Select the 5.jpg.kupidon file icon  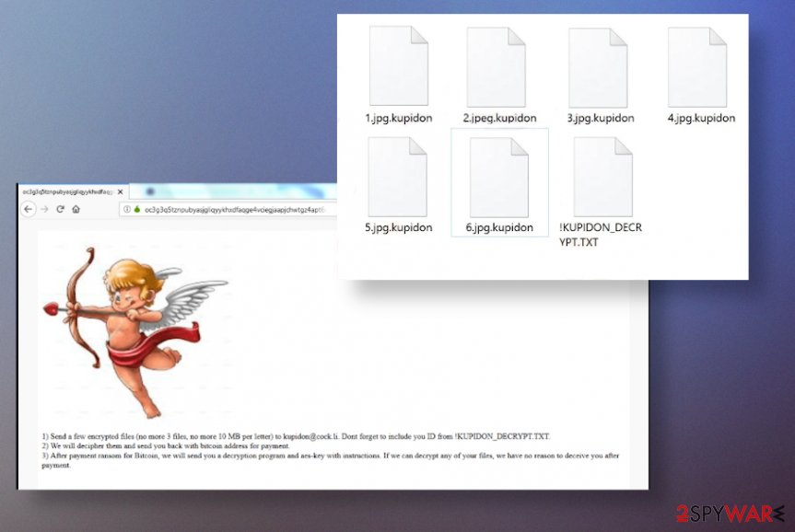(x=398, y=177)
